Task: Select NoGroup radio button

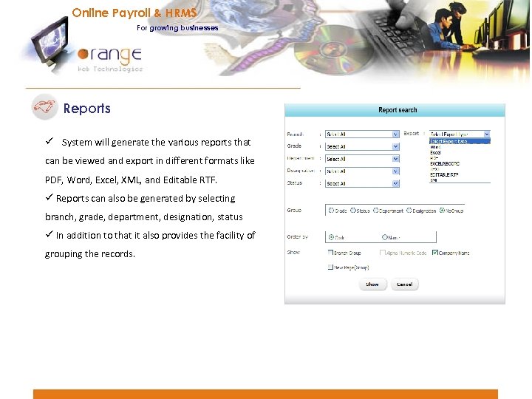Action: 442,211
